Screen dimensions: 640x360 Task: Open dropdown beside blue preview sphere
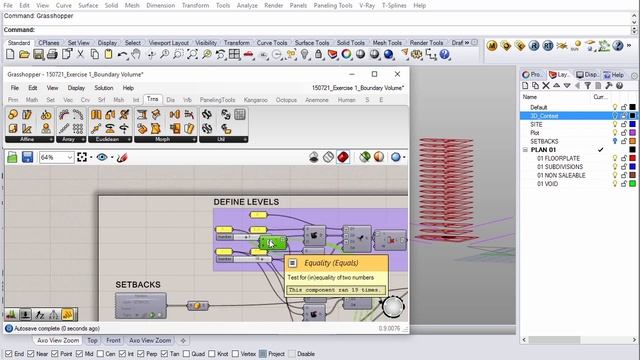[x=404, y=157]
